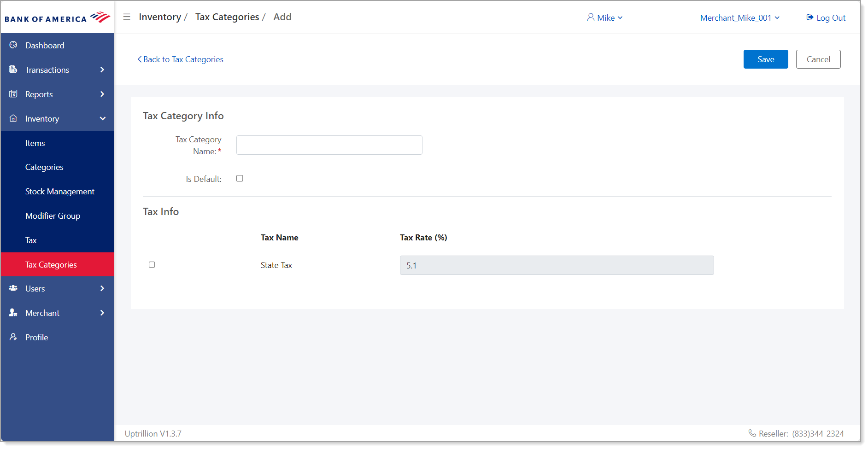Click the Tax Name column header

click(280, 238)
